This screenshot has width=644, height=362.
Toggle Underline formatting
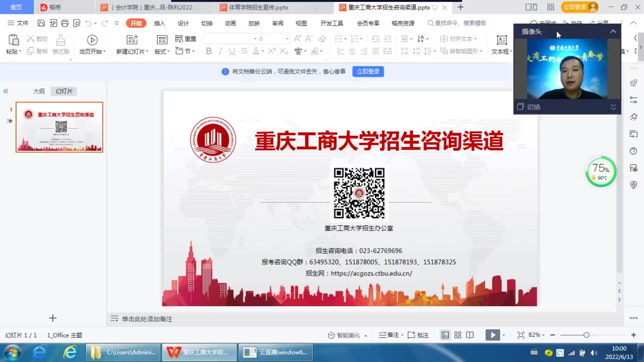[x=232, y=51]
